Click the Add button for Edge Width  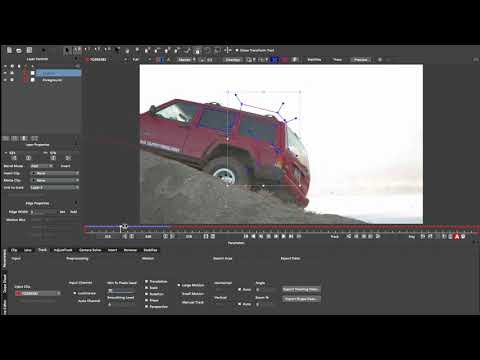[74, 212]
